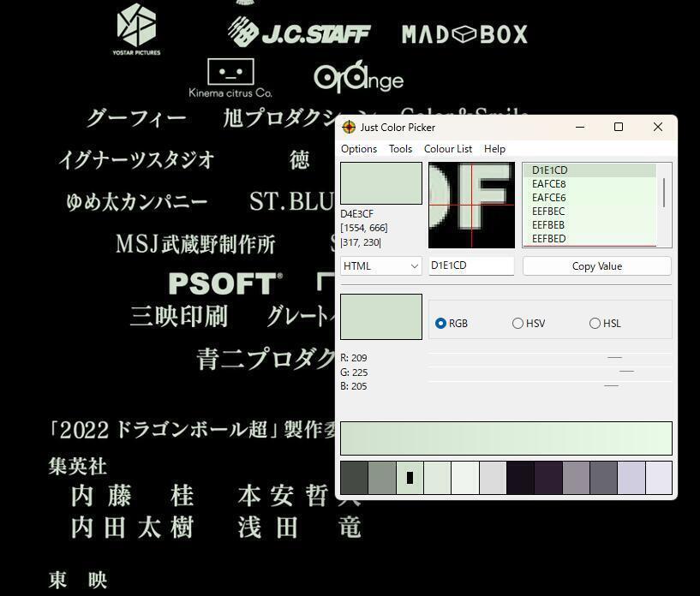Select EAFCE6 in the colour list
The height and width of the screenshot is (596, 700).
(x=589, y=198)
